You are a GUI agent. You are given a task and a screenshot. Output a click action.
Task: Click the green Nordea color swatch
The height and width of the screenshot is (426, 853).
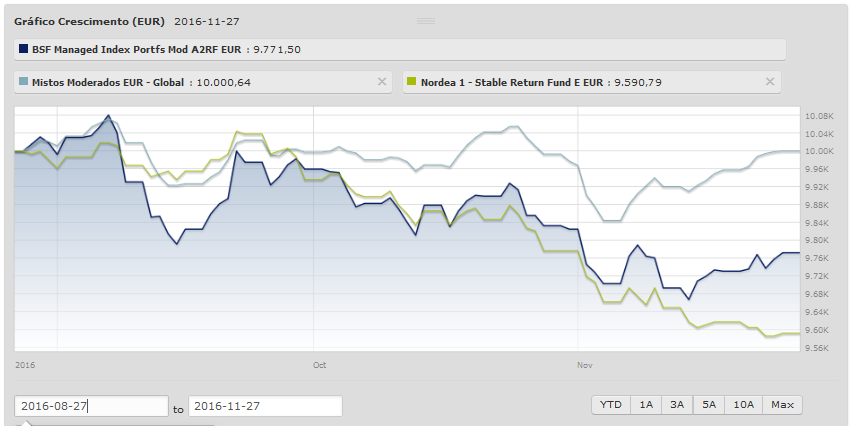[411, 82]
